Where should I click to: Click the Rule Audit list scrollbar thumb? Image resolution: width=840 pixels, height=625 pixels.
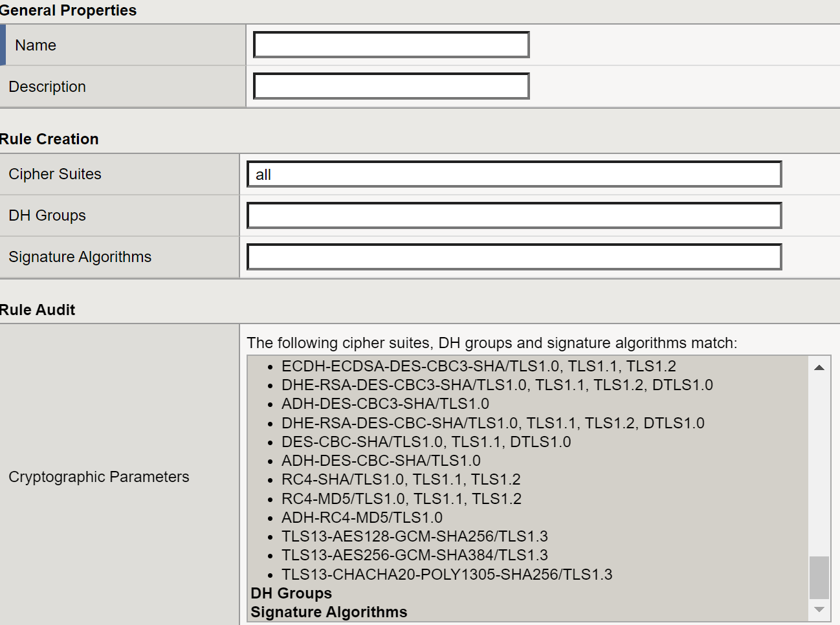tap(819, 577)
